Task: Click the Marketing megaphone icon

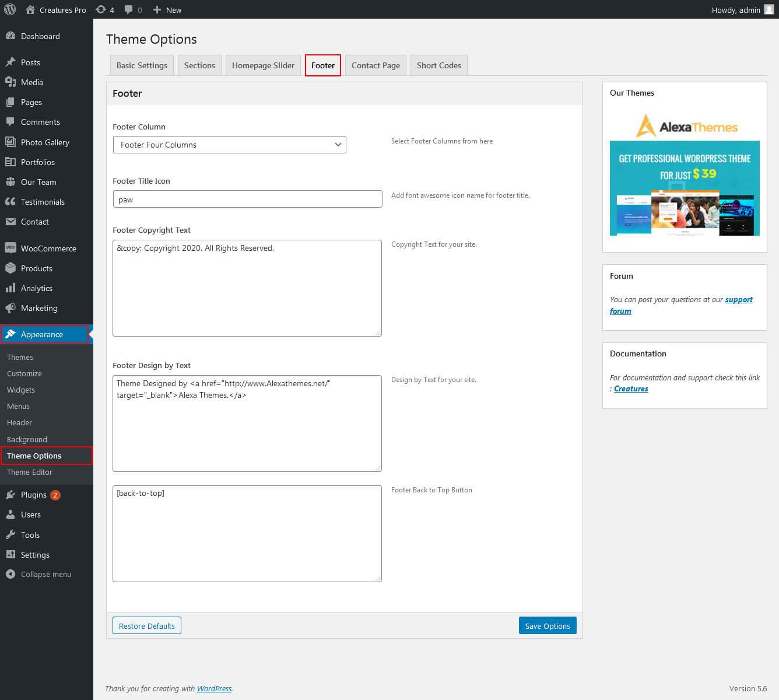Action: [10, 308]
